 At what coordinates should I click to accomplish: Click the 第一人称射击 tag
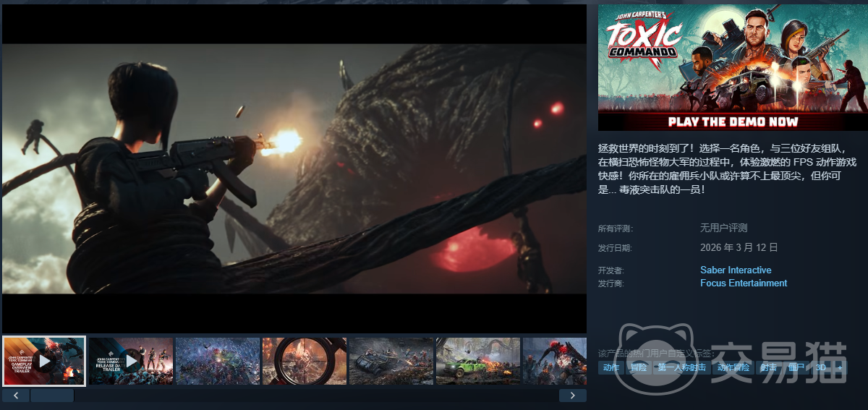[x=681, y=368]
